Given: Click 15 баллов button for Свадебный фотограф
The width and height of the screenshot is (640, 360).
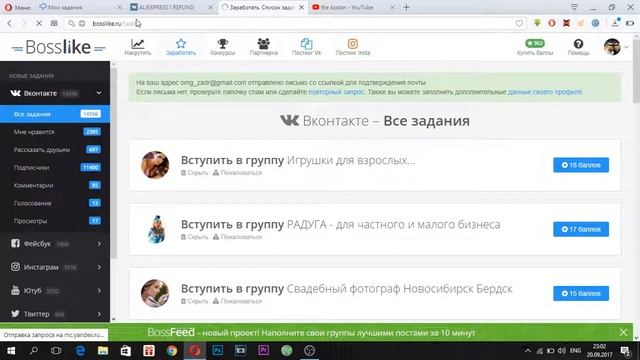Looking at the screenshot, I should click(x=581, y=293).
